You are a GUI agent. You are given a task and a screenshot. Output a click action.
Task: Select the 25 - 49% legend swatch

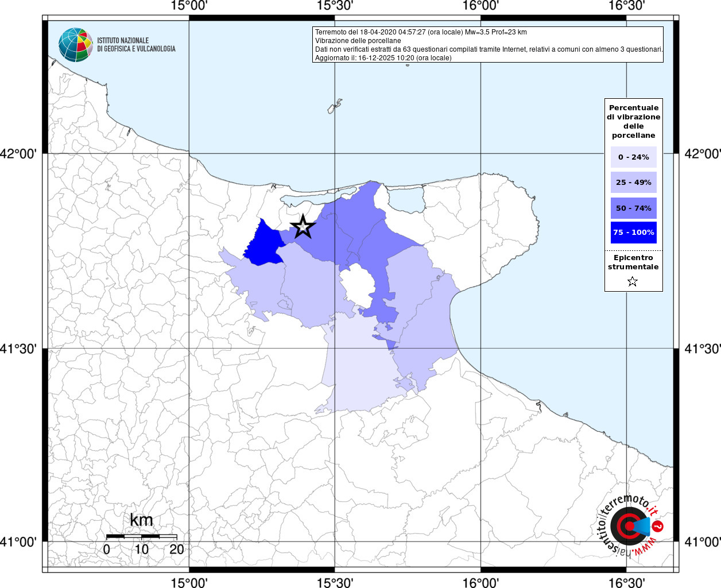(633, 183)
